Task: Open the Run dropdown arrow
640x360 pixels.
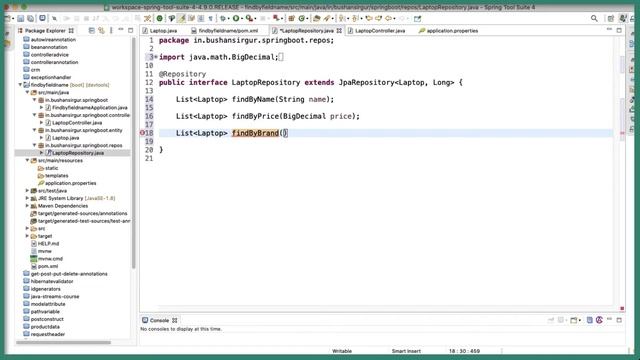Action: (x=242, y=19)
